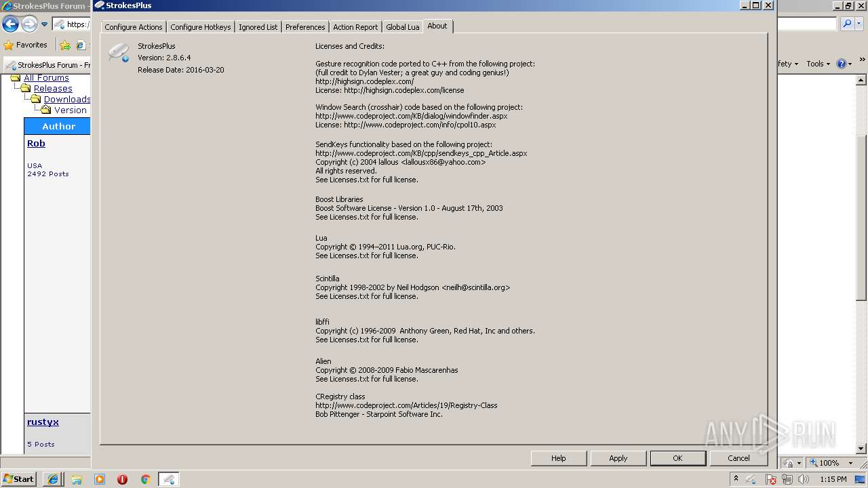The image size is (868, 488).
Task: Open the Configure Actions tab
Action: click(x=134, y=27)
